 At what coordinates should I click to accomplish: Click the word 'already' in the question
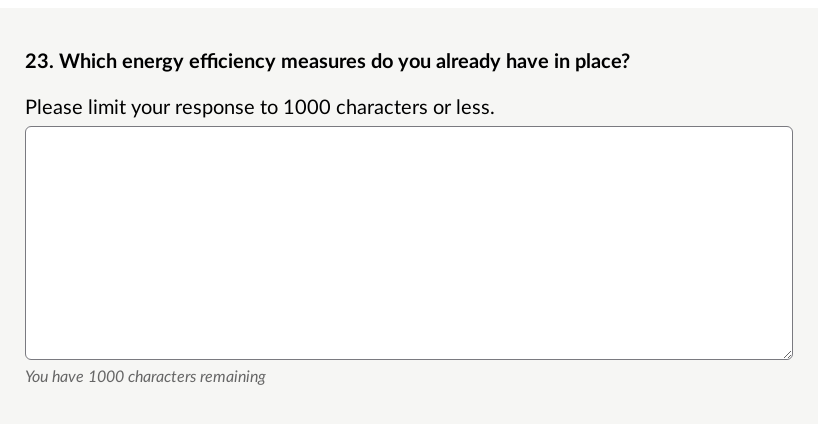coord(468,63)
